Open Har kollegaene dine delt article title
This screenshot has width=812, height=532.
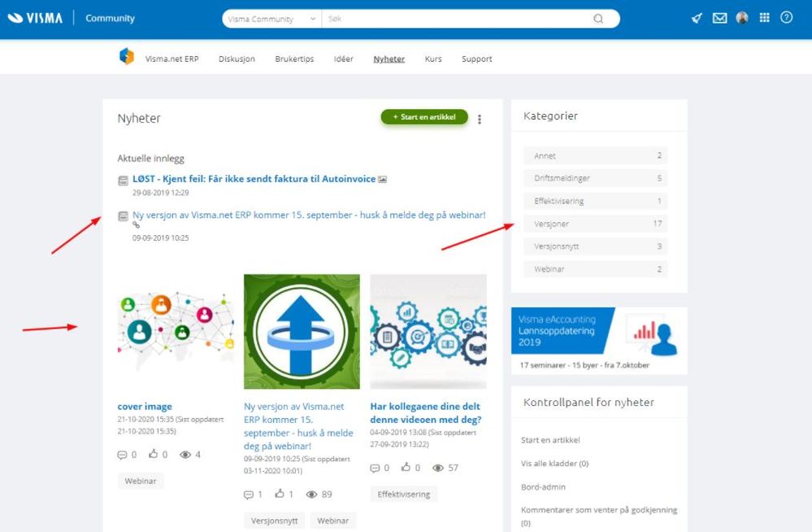(426, 413)
